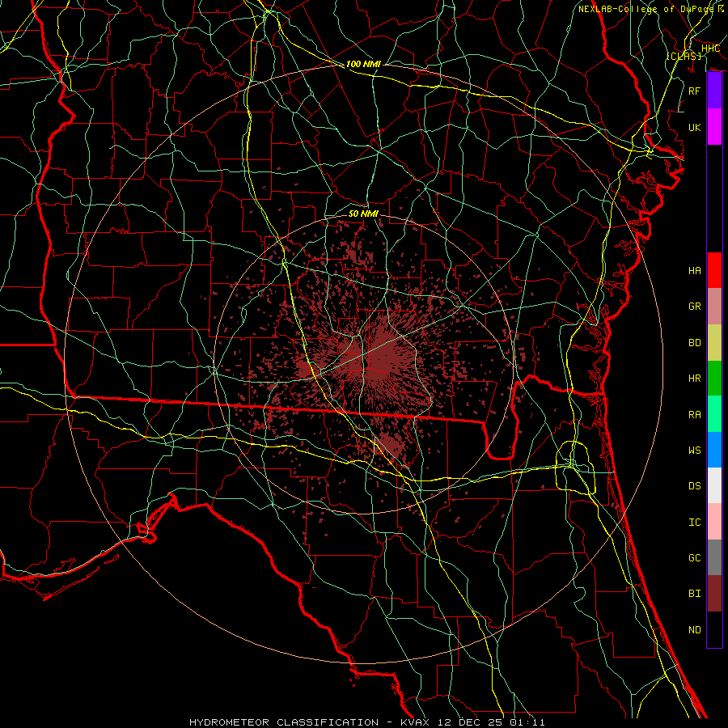Select the IC light pink legend swatch
This screenshot has width=728, height=728.
(714, 522)
